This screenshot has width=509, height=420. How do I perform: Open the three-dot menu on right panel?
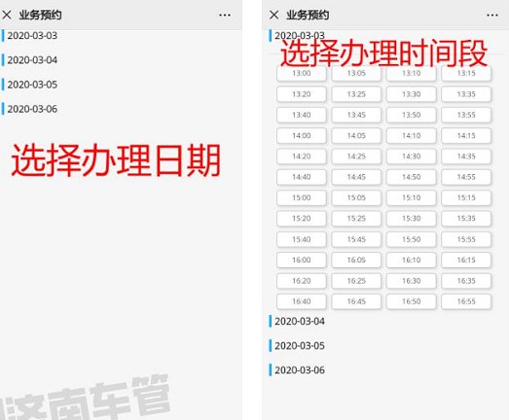tap(492, 16)
